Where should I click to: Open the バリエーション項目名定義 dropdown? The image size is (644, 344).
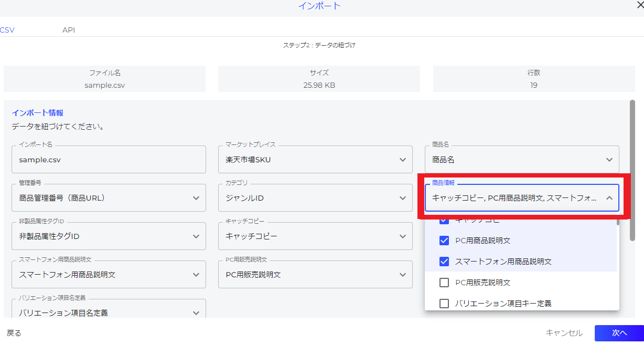point(109,309)
